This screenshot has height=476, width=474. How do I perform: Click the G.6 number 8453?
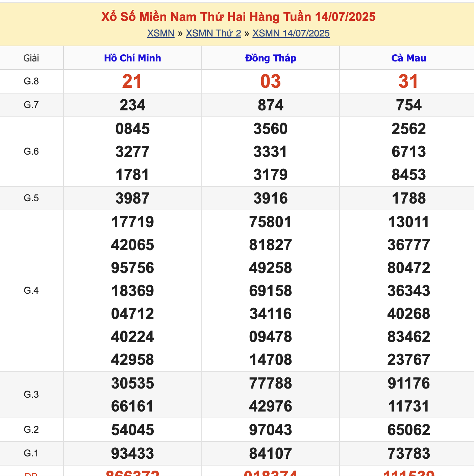pos(409,175)
